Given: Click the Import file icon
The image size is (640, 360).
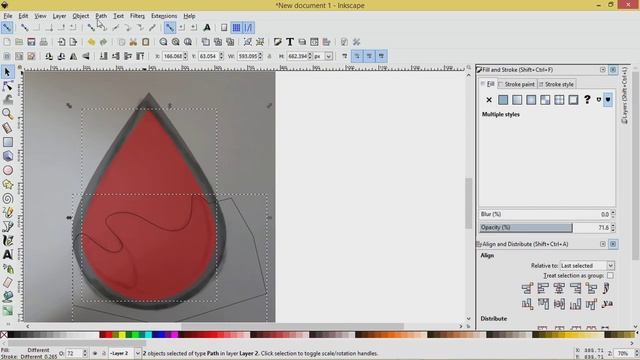Looking at the screenshot, I should [61, 42].
